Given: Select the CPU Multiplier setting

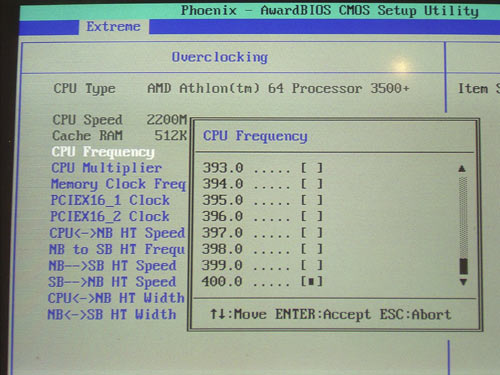Looking at the screenshot, I should 106,168.
